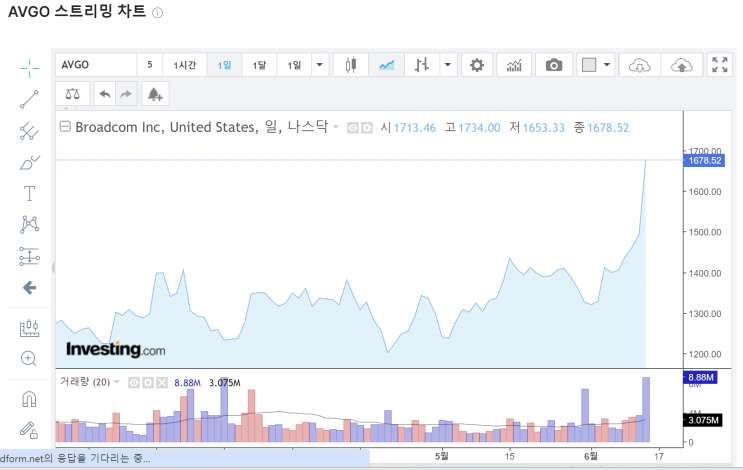This screenshot has width=743, height=470.
Task: Switch to candlestick chart style
Action: point(351,65)
